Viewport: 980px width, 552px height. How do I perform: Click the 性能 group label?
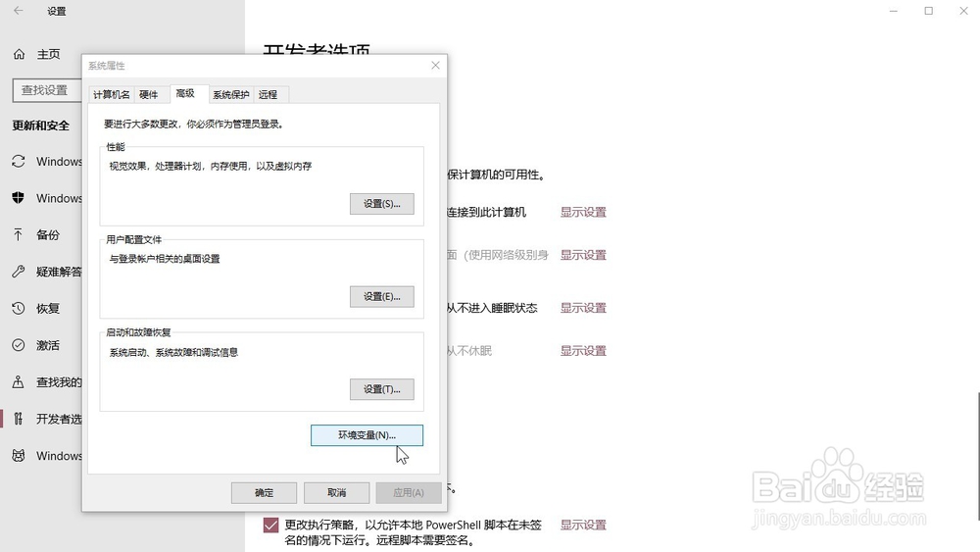tap(116, 147)
